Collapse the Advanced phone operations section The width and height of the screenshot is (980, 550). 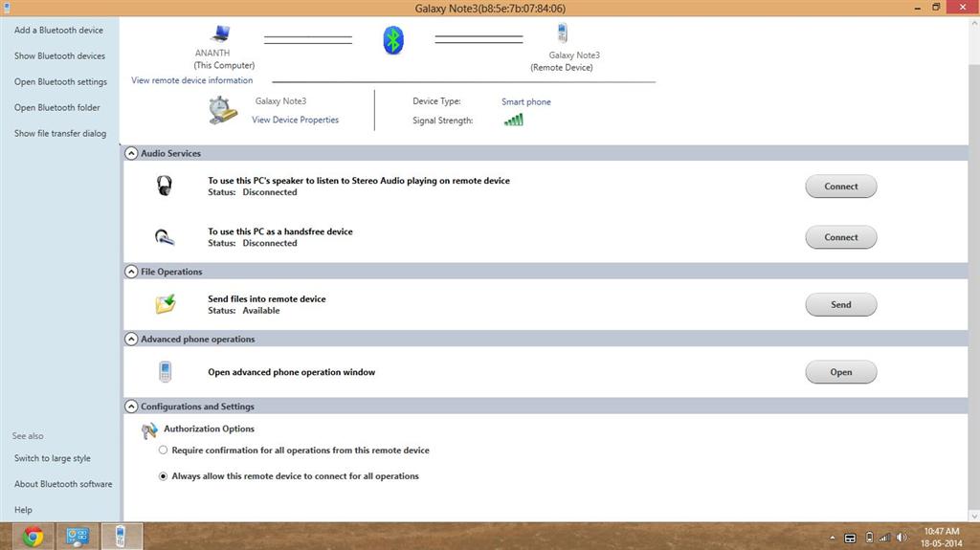click(131, 339)
